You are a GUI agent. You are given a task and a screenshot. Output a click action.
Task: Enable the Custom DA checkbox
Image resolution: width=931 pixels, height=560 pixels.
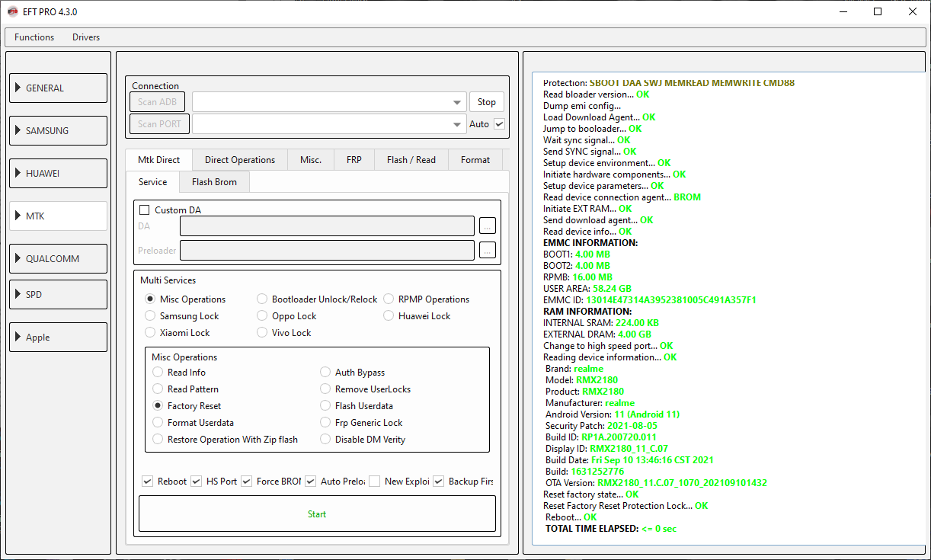(x=145, y=210)
